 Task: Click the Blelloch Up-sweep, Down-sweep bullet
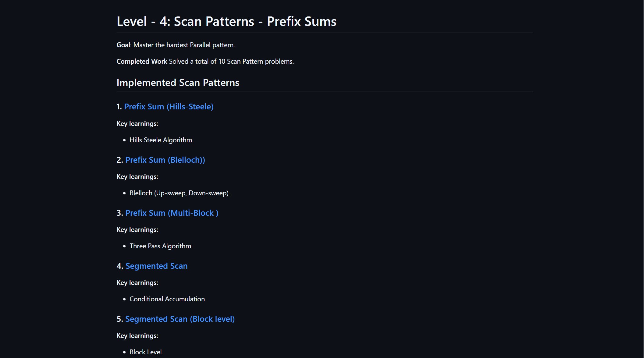[180, 193]
